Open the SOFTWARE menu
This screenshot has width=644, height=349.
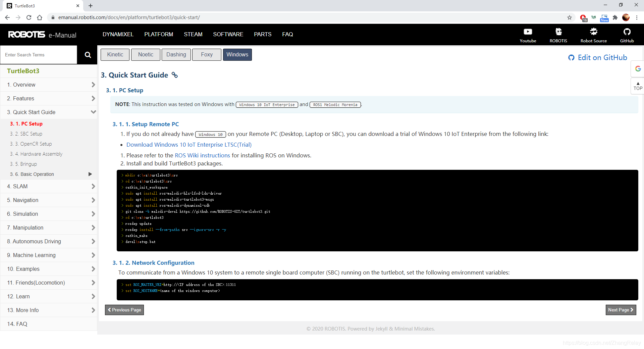tap(228, 34)
